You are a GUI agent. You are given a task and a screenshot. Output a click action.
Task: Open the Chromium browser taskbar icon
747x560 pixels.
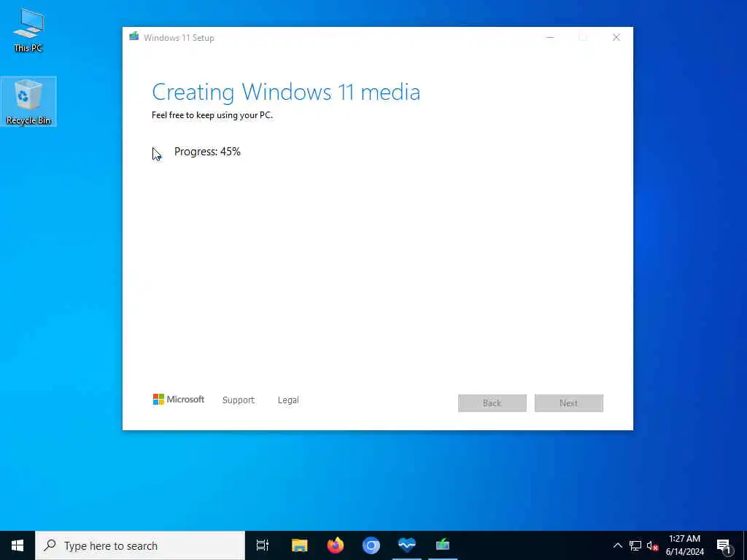tap(371, 545)
